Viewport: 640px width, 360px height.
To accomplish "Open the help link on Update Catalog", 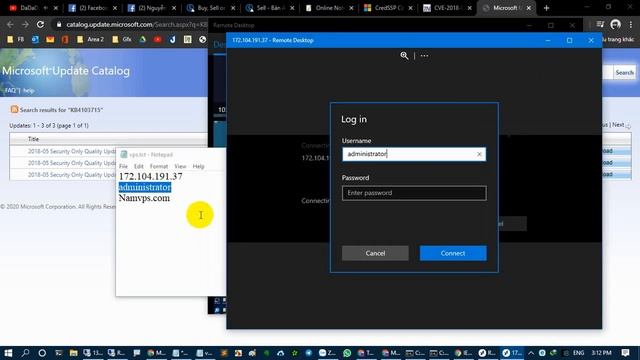I will [29, 90].
